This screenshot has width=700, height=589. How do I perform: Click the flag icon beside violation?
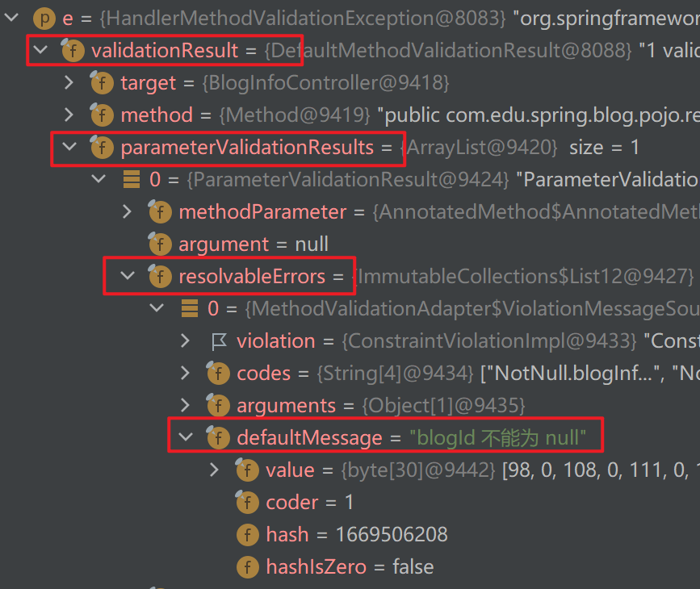click(x=219, y=341)
